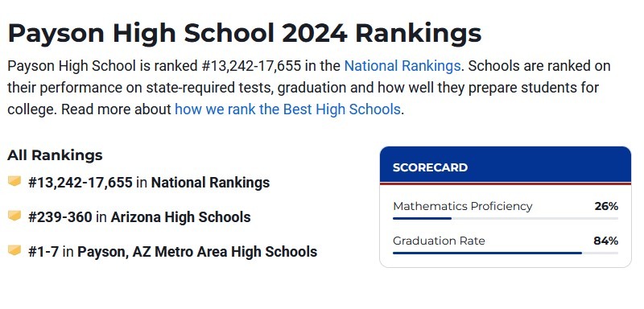This screenshot has width=644, height=309.
Task: Open how we rank the Best High Schools
Action: point(287,109)
